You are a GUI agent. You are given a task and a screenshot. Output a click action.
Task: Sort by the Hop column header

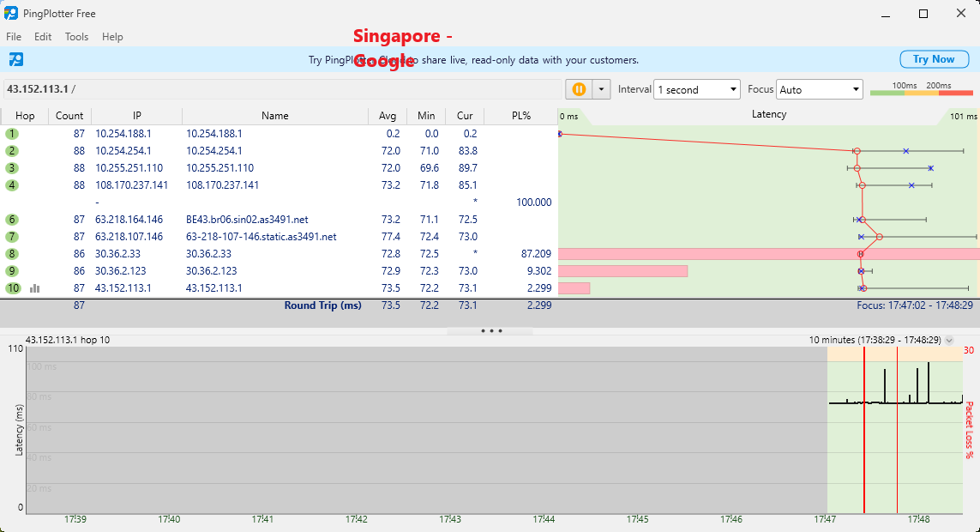pos(25,116)
